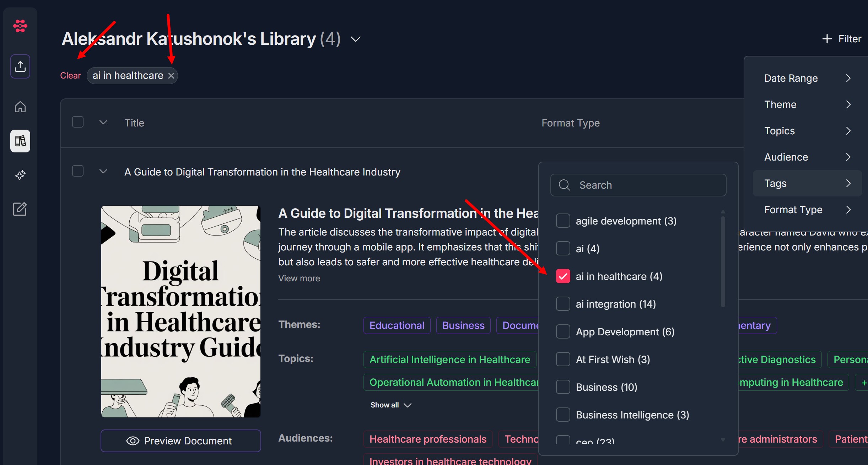Open the AI sparkles icon
This screenshot has height=465, width=868.
pos(20,175)
